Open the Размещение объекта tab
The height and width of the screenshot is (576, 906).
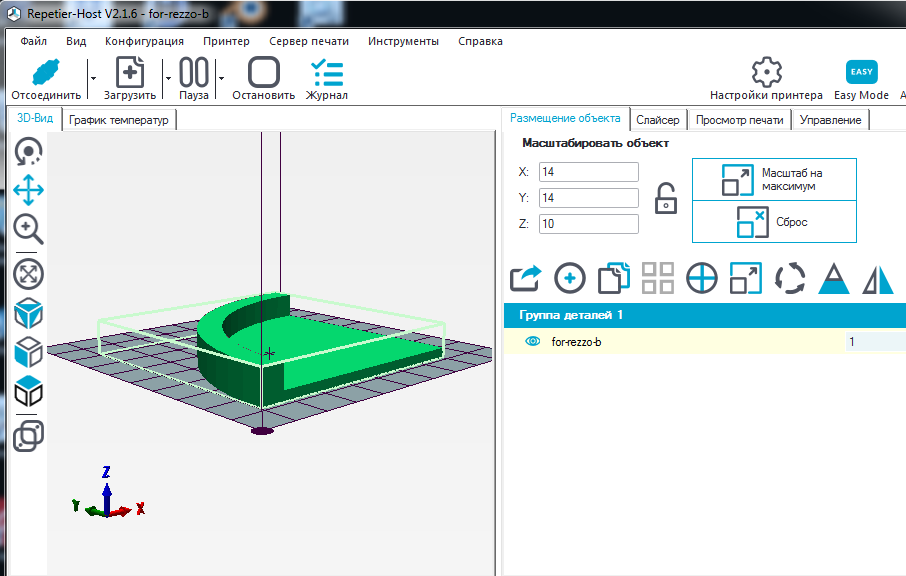pyautogui.click(x=565, y=118)
